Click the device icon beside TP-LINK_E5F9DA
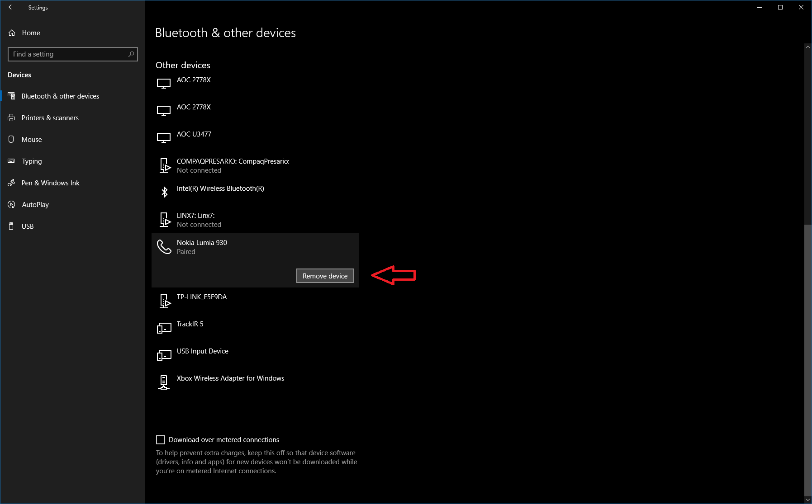 click(165, 301)
